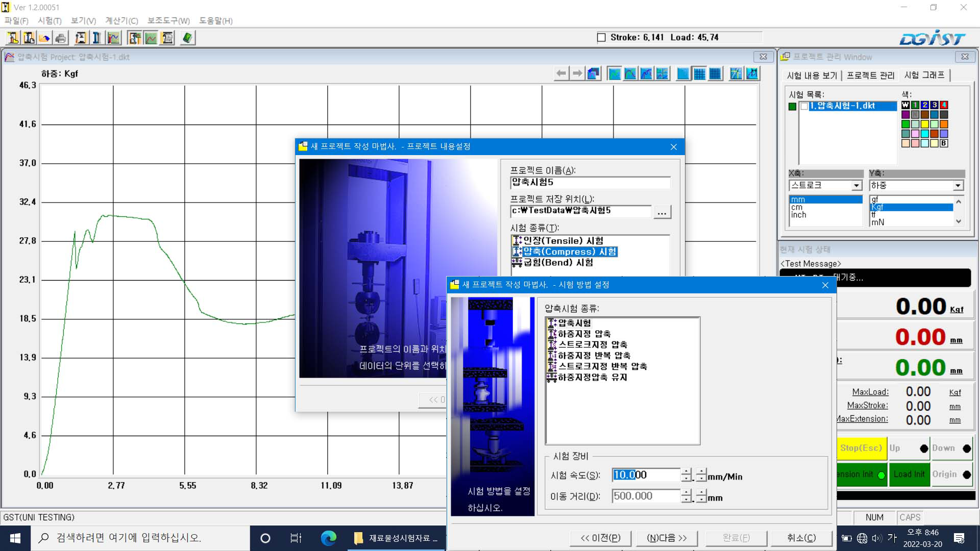Click the graph toolbar icon with green lines
The height and width of the screenshot is (551, 980).
[x=736, y=73]
